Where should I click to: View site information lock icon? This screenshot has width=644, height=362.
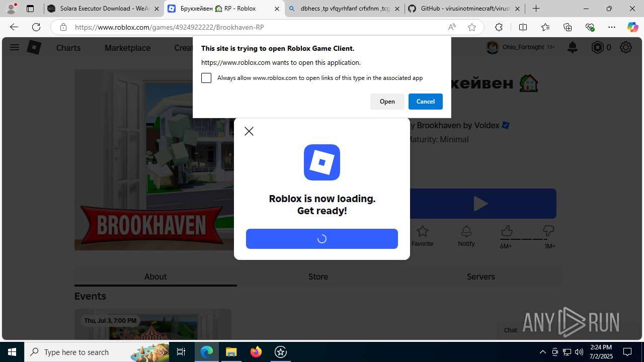point(63,27)
